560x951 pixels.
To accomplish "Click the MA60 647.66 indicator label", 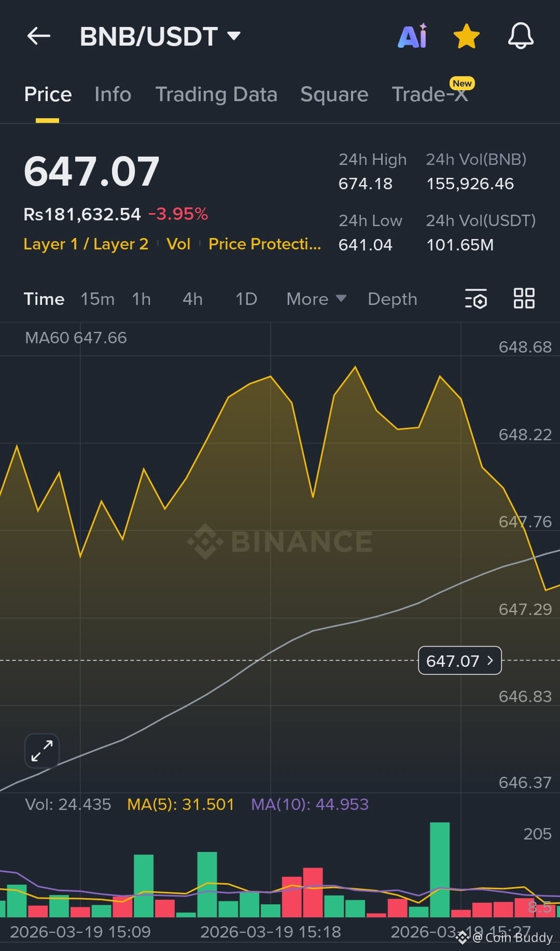I will point(76,338).
